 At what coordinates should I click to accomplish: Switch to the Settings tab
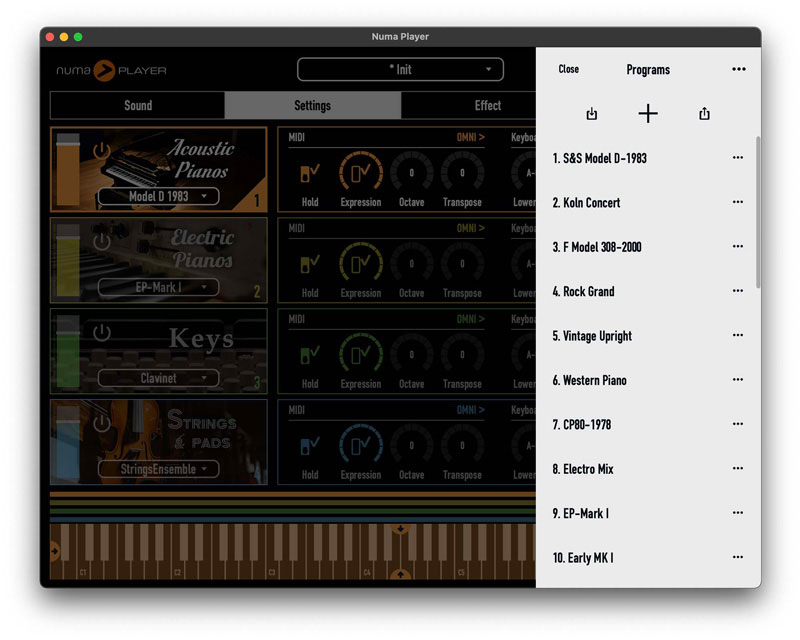click(313, 106)
